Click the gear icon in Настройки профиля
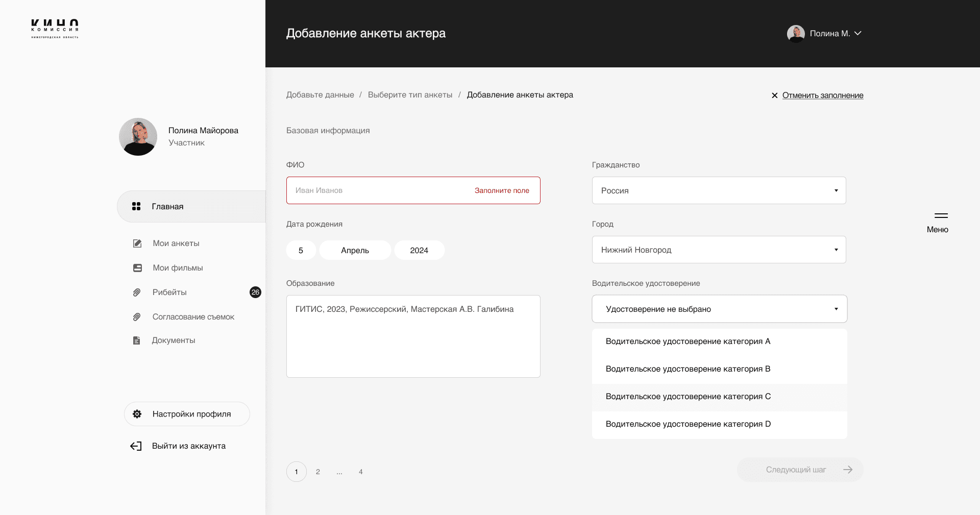Screen dimensions: 980x515 [x=137, y=414]
